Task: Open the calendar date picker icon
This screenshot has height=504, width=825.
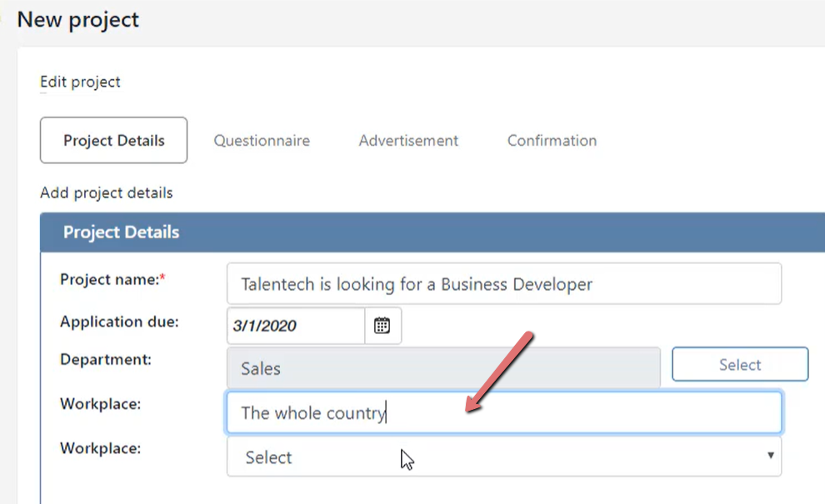Action: [x=382, y=326]
